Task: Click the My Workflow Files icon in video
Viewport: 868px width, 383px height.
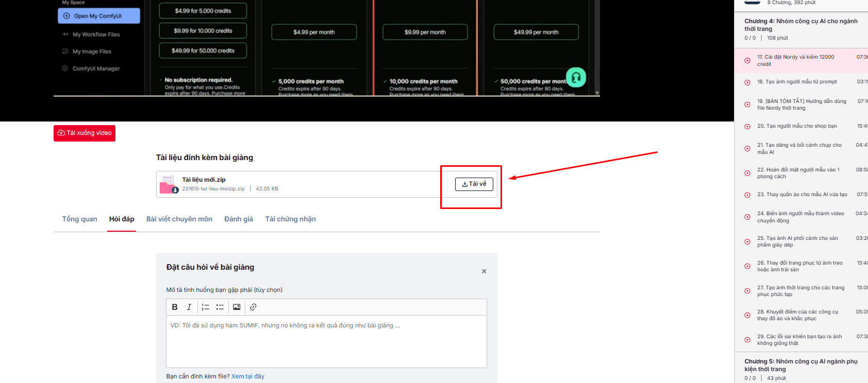Action: [x=65, y=34]
